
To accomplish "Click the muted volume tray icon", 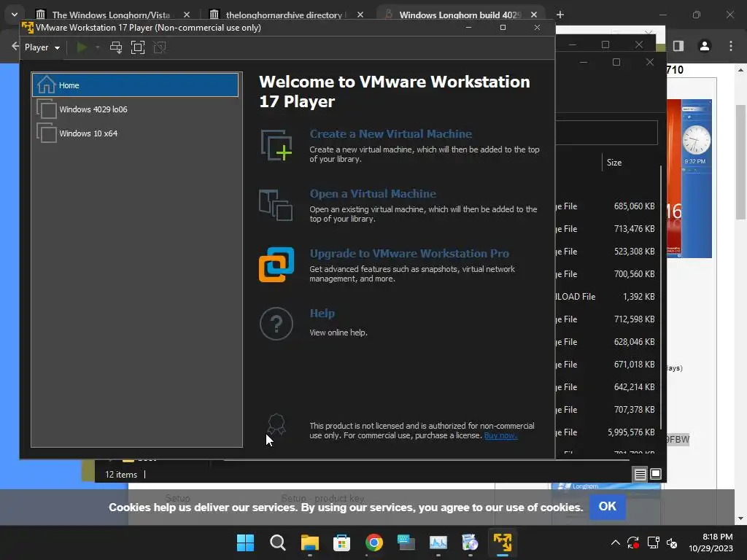I will point(672,542).
